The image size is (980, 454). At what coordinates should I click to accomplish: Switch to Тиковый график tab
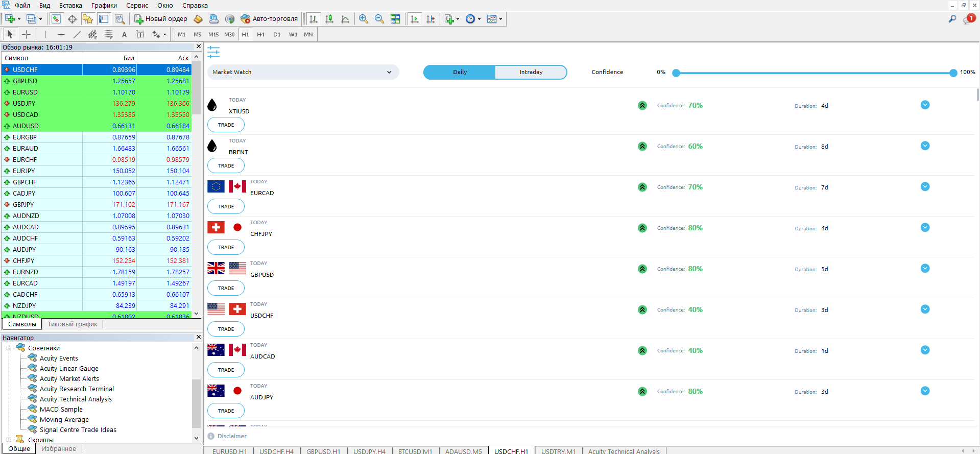[73, 324]
